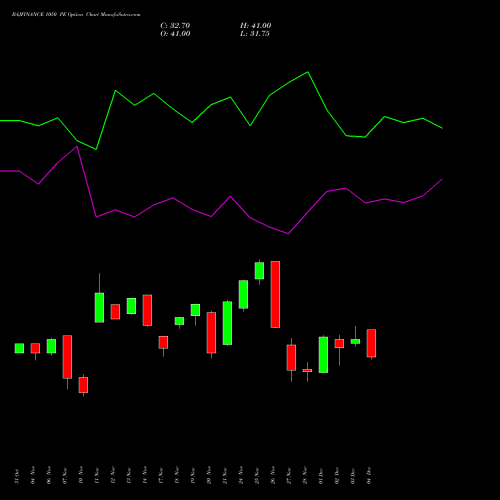Click the BAJFINANCE PE Option chart title
Screen dimensions: 500x500
pyautogui.click(x=76, y=15)
